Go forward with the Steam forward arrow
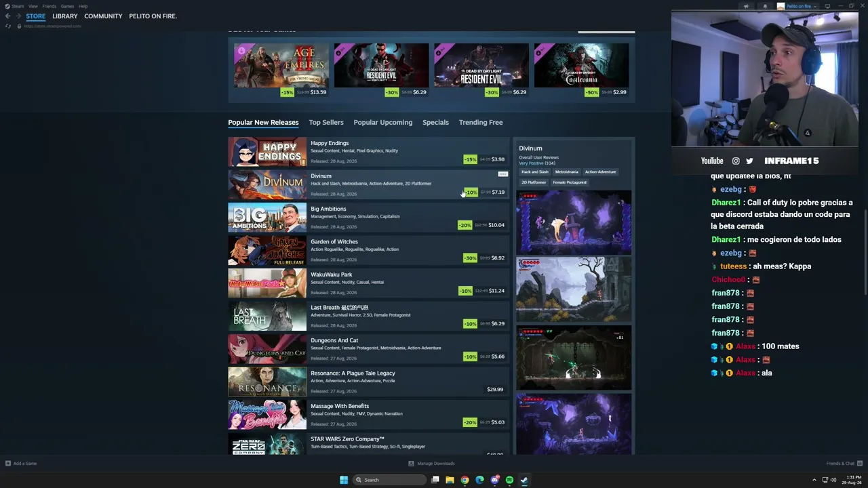 coord(18,16)
